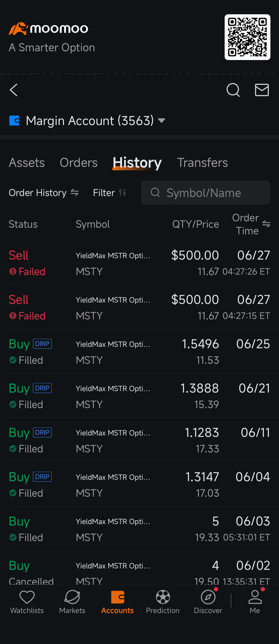Expand Margin Account (3563) dropdown
279x644 pixels.
tap(162, 121)
